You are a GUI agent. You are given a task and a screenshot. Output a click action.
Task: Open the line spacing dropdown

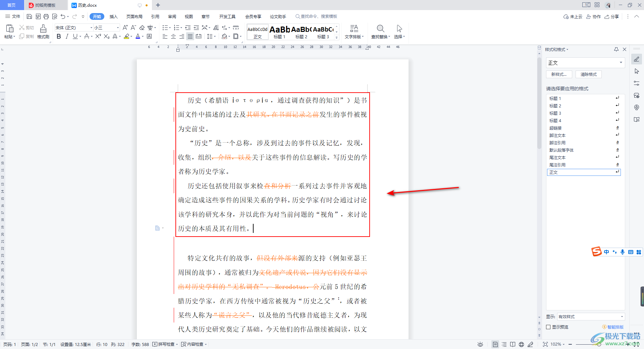point(215,36)
